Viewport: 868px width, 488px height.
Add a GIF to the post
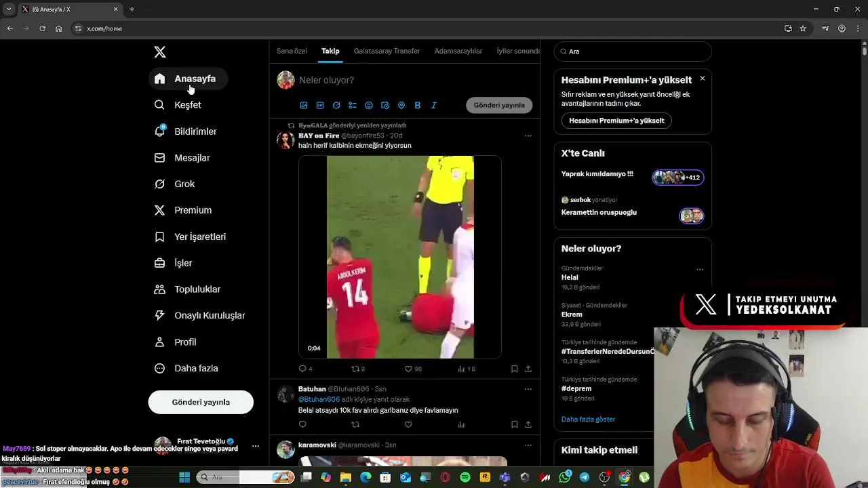click(320, 105)
